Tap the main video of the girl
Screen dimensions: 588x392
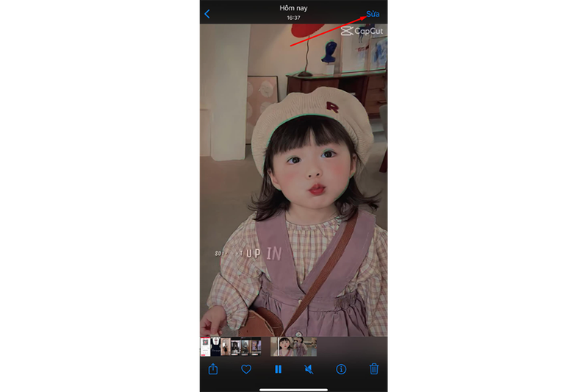click(x=293, y=180)
